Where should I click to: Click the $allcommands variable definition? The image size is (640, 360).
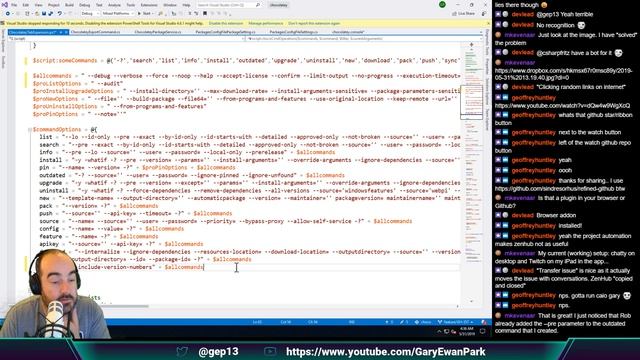52,76
